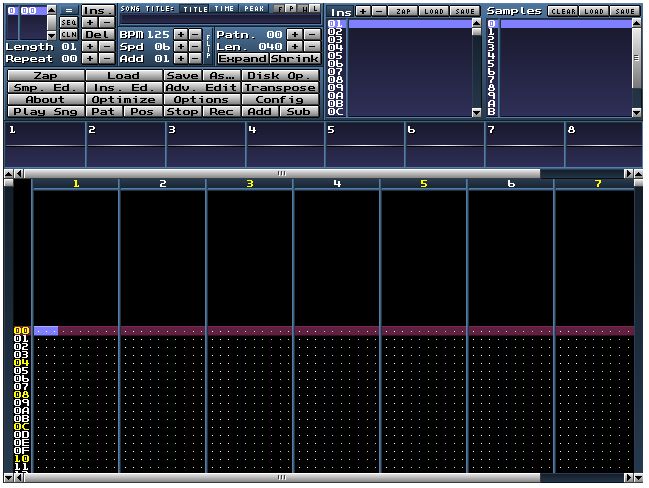Save the sample with the Samples SAVE button
649x488 pixels.
click(625, 11)
